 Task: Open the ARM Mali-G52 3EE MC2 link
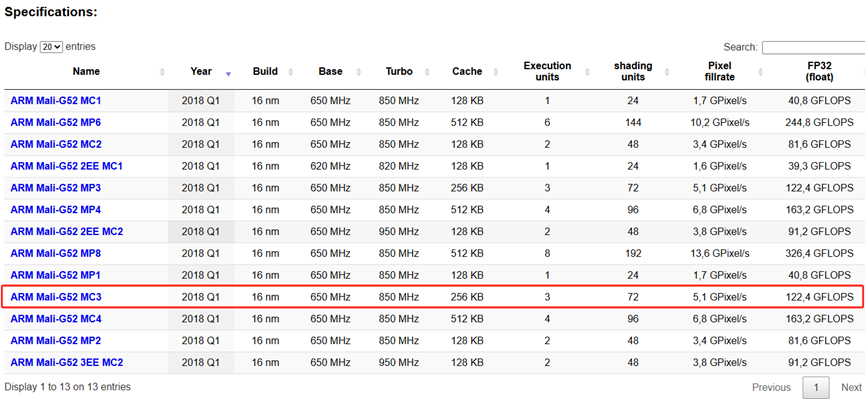(x=66, y=363)
